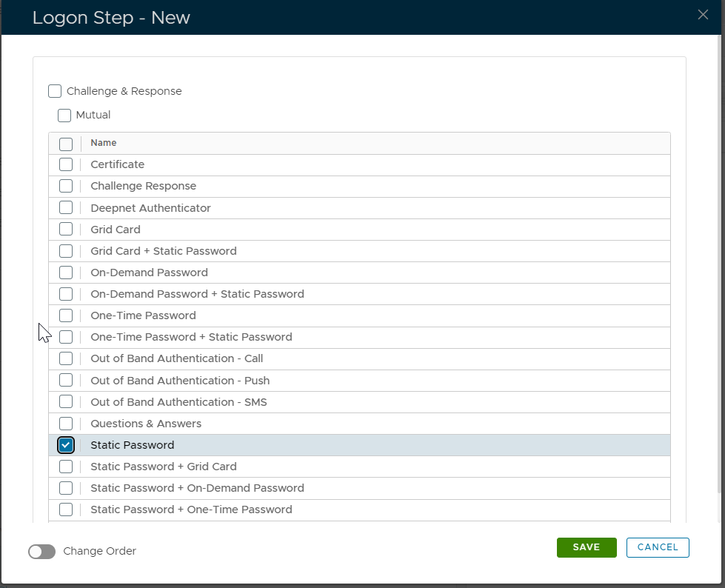Check Static Password + Grid Card

pyautogui.click(x=66, y=467)
